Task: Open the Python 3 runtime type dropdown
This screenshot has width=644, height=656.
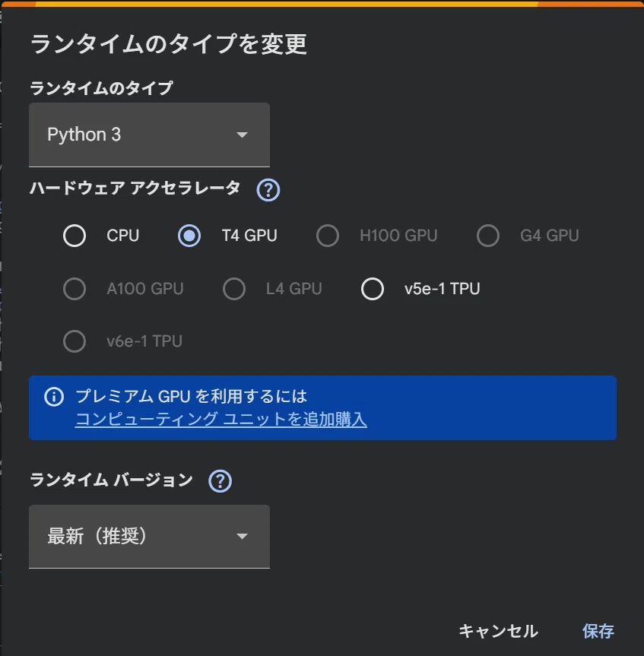Action: (x=149, y=135)
